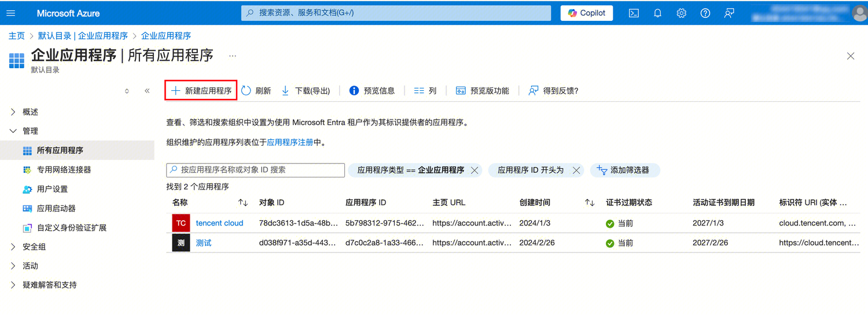This screenshot has width=868, height=315.
Task: Click creation date 2024/1/3
Action: tap(535, 223)
